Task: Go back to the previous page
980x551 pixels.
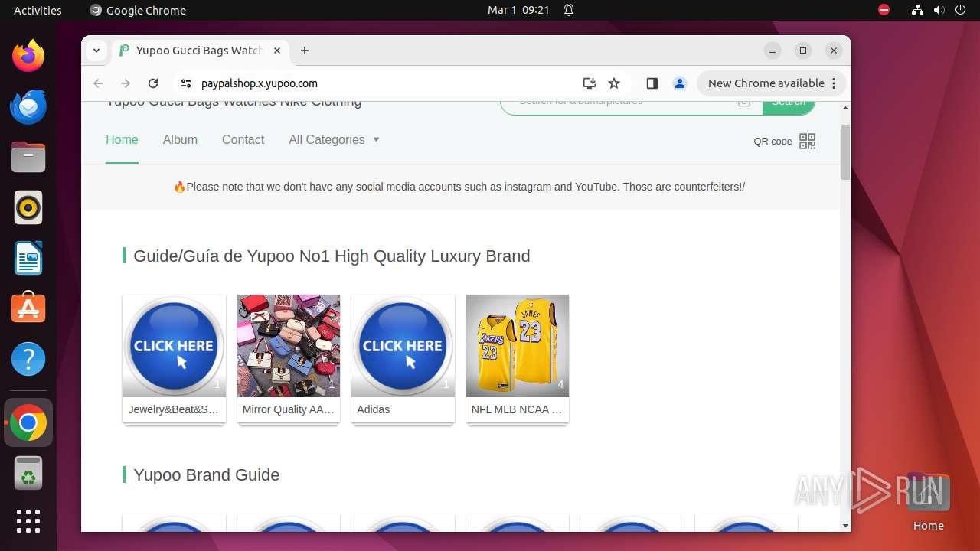Action: pos(98,83)
